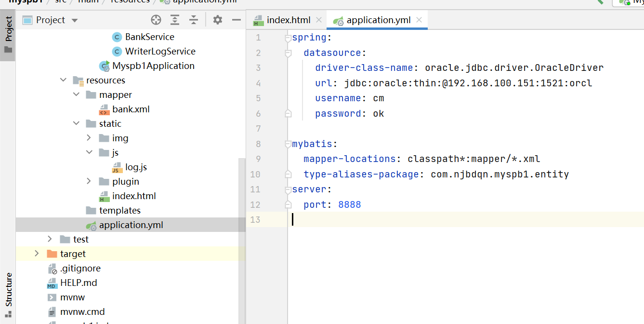The image size is (644, 324).
Task: Close the application.yml tab
Action: coord(419,20)
